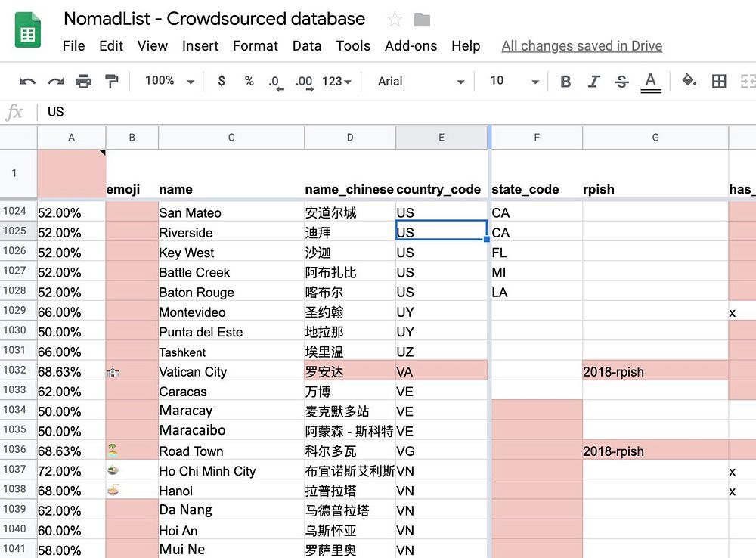Select column A header
756x558 pixels.
[71, 138]
